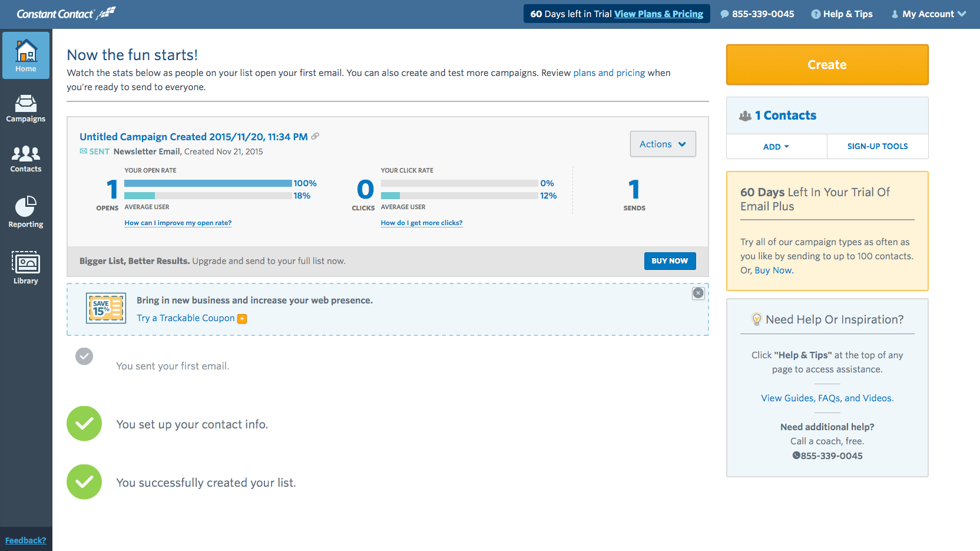Open the Untitled Campaign title link
Viewport: 980px width, 551px height.
194,137
